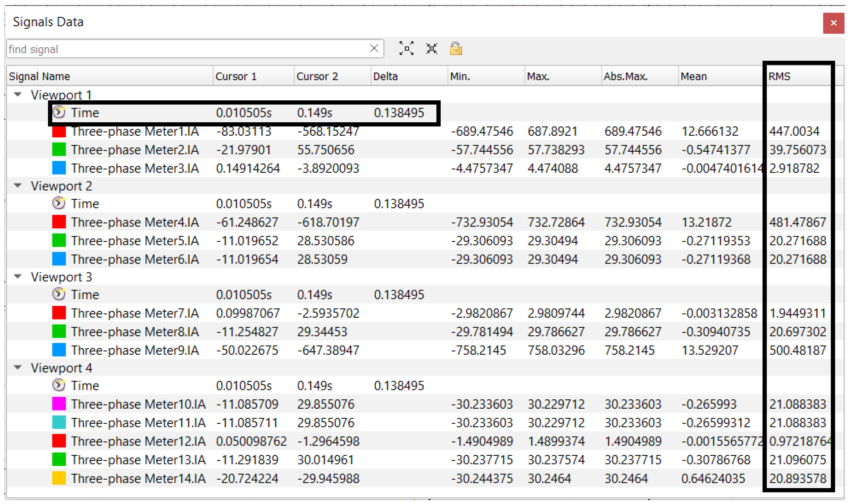Select the Three-phase Meter9.IA row
The width and height of the screenshot is (850, 504).
click(135, 350)
